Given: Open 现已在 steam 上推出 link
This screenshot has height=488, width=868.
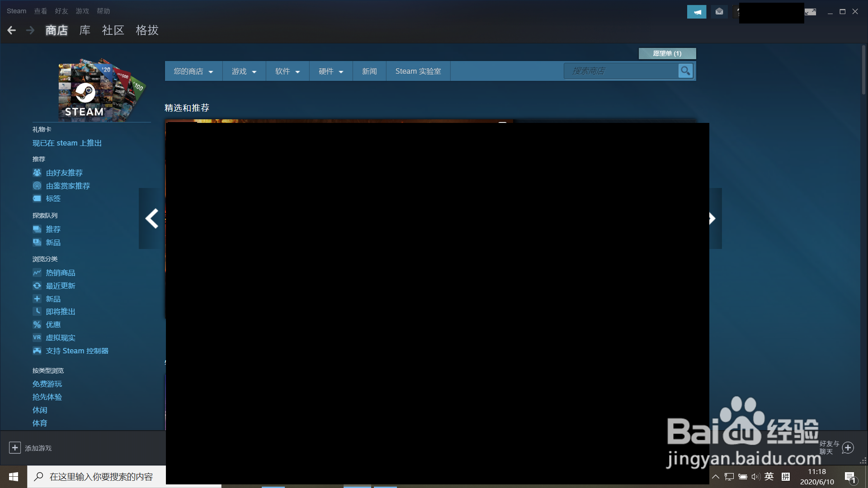Looking at the screenshot, I should pos(67,143).
